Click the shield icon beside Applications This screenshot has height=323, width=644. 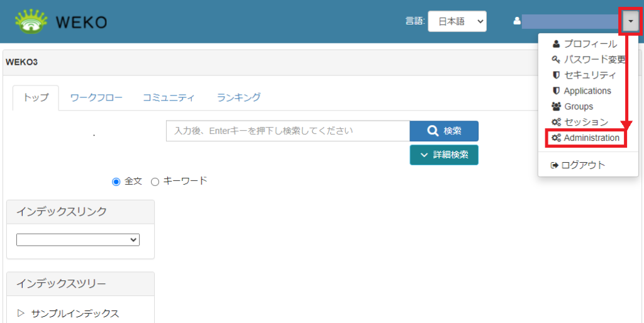click(555, 91)
